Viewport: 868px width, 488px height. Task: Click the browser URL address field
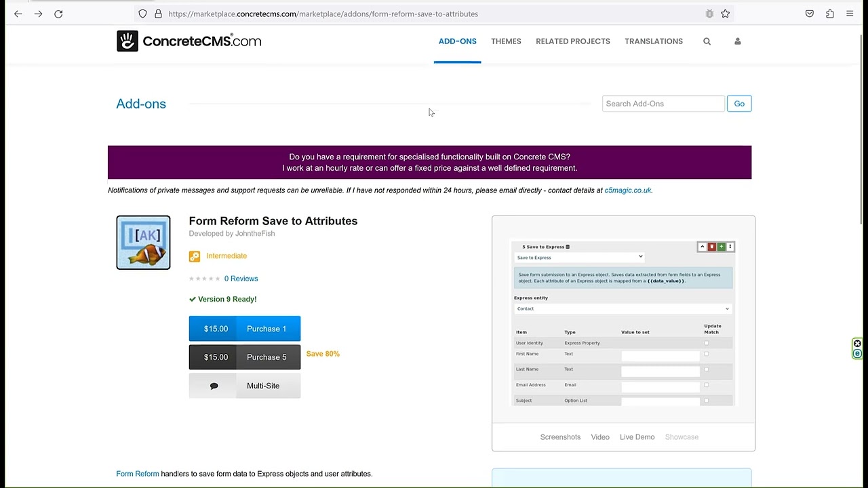pyautogui.click(x=434, y=14)
